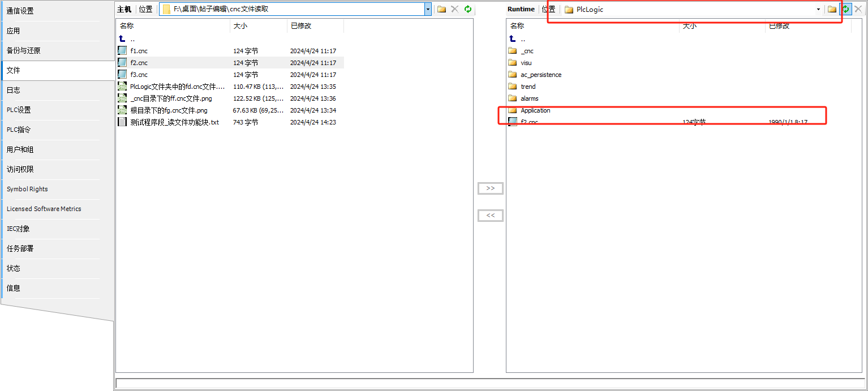Viewport: 868px width, 391px height.
Task: Go up one level in host list
Action: coord(122,39)
